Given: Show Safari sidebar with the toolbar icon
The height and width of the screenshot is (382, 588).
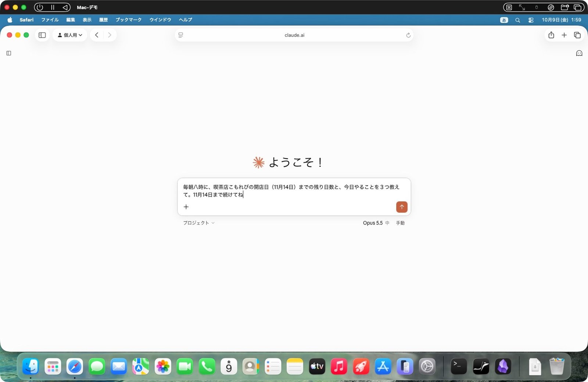Looking at the screenshot, I should [x=42, y=35].
